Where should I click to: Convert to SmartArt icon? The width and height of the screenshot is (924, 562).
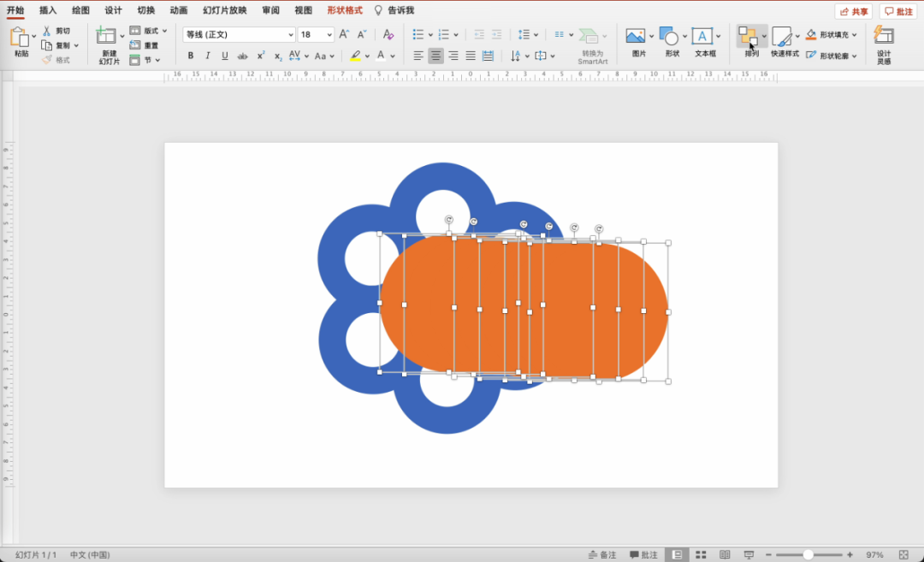pos(589,36)
